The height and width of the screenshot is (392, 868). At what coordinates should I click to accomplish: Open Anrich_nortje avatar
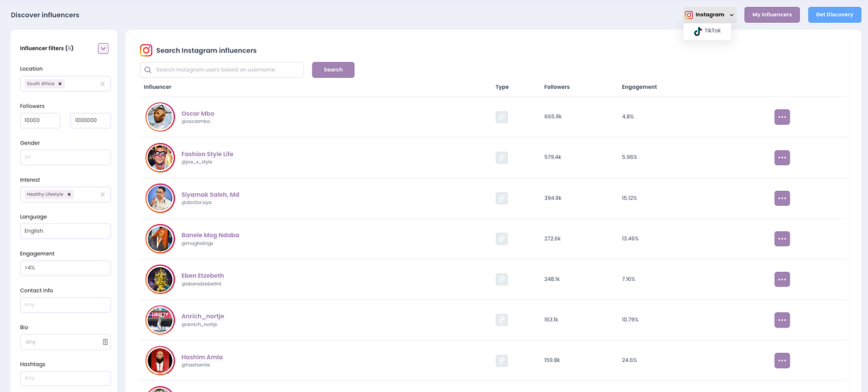click(x=160, y=319)
